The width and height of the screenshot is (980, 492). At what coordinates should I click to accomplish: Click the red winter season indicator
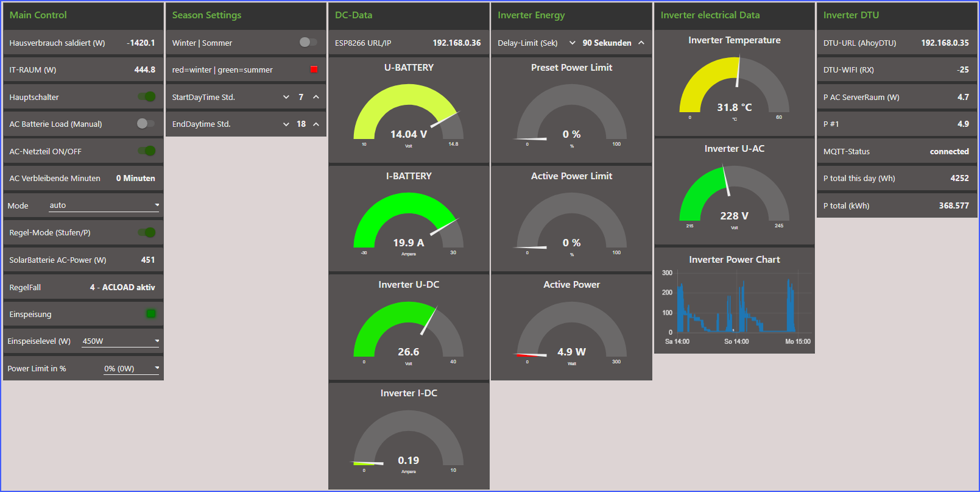pyautogui.click(x=314, y=70)
